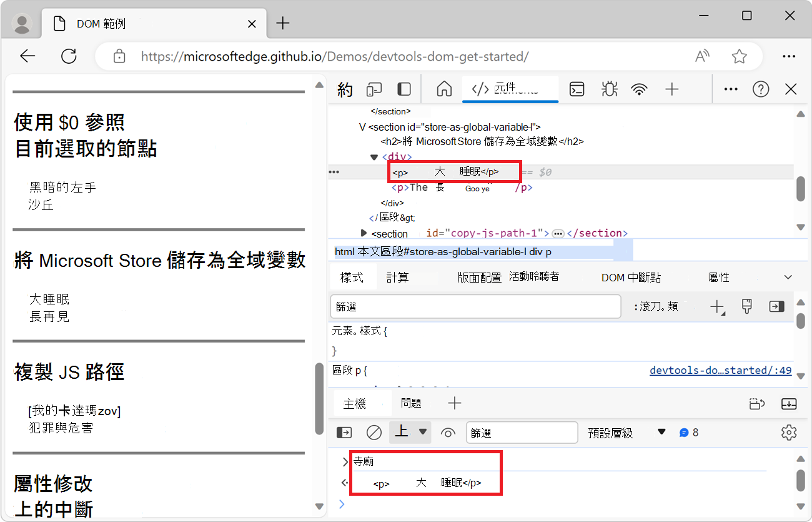The width and height of the screenshot is (812, 522).
Task: Click the address bar URL
Action: click(x=335, y=56)
